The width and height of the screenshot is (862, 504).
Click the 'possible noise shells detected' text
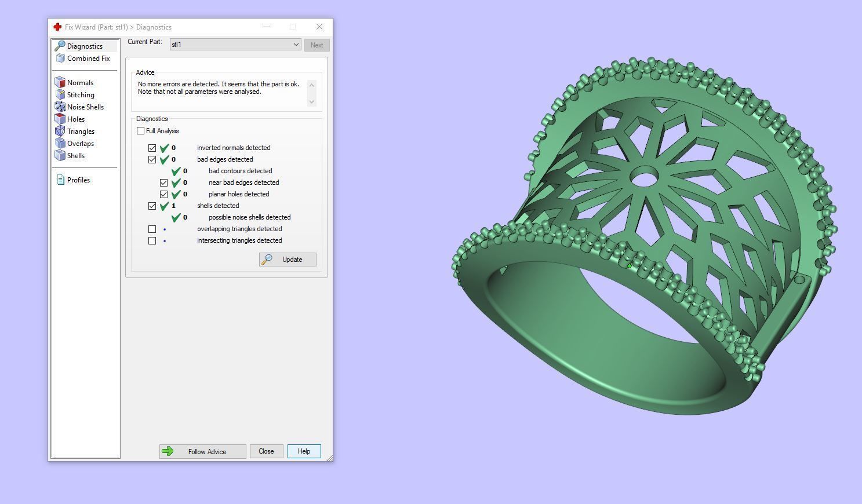(249, 217)
